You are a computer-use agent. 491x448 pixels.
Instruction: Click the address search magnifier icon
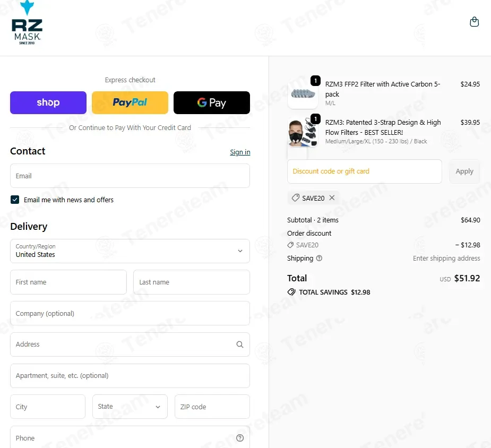coord(240,344)
